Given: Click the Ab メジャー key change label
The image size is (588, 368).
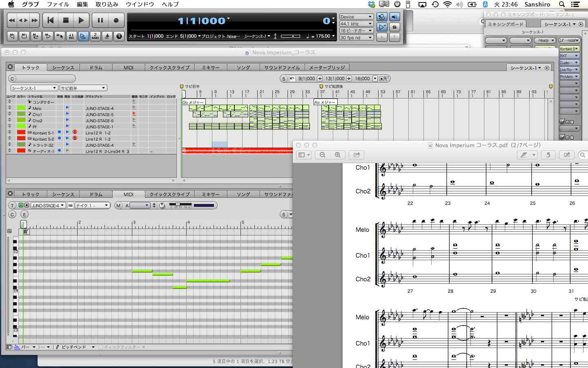Looking at the screenshot, I should [325, 102].
